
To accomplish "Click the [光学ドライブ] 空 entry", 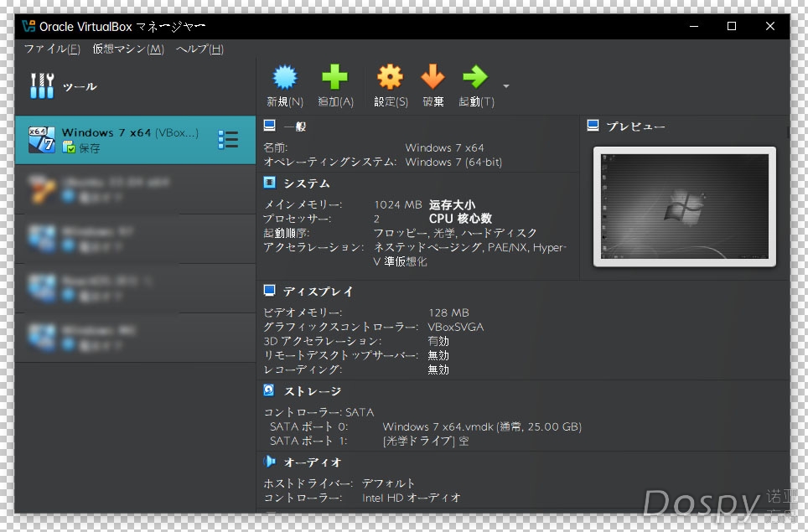I will pos(426,441).
